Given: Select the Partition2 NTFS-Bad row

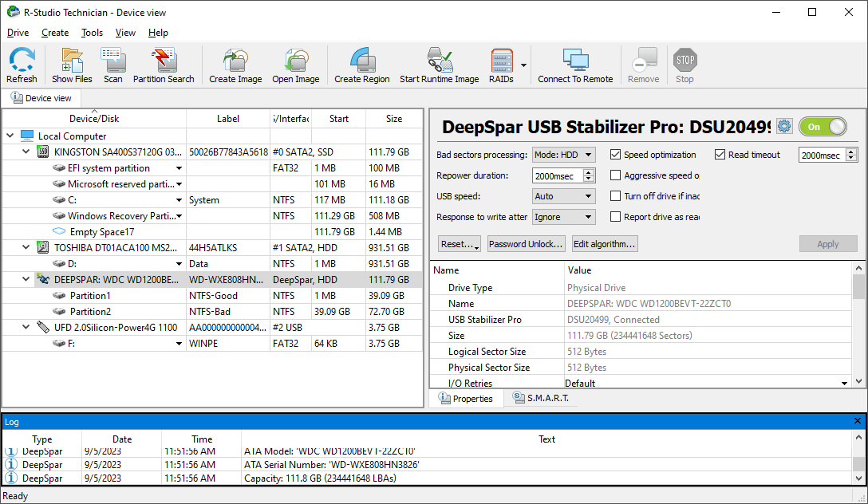Looking at the screenshot, I should click(x=212, y=312).
